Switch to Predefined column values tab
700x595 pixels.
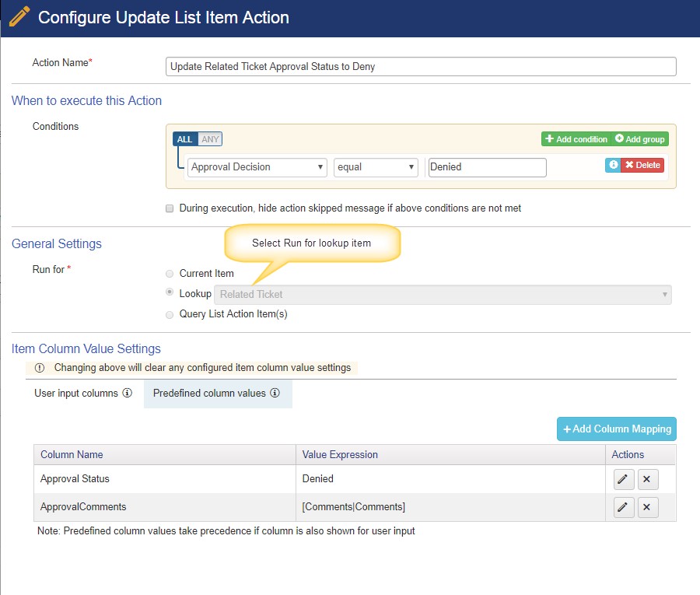(218, 394)
